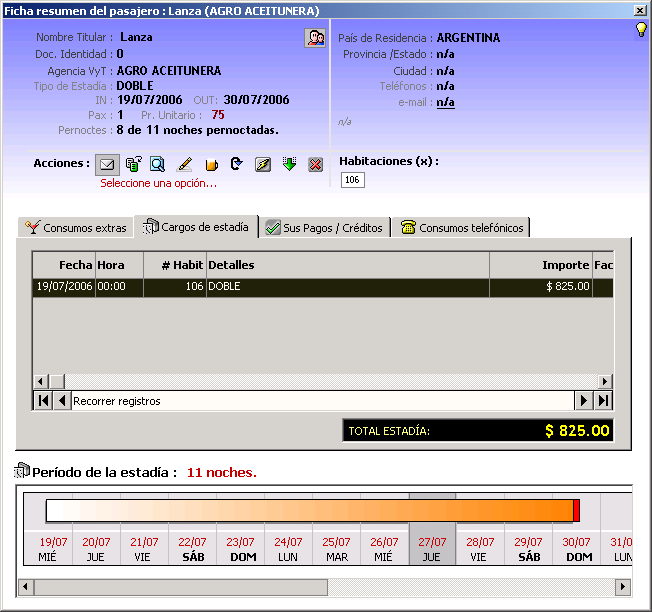Jump to the first record in navigator
The height and width of the screenshot is (612, 652).
point(43,401)
